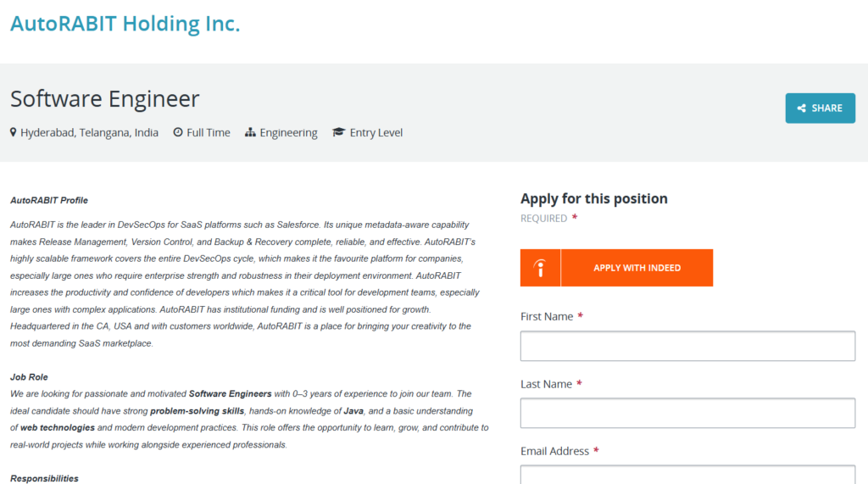The image size is (868, 484).
Task: Click the Responsibilities section heading
Action: pos(44,478)
